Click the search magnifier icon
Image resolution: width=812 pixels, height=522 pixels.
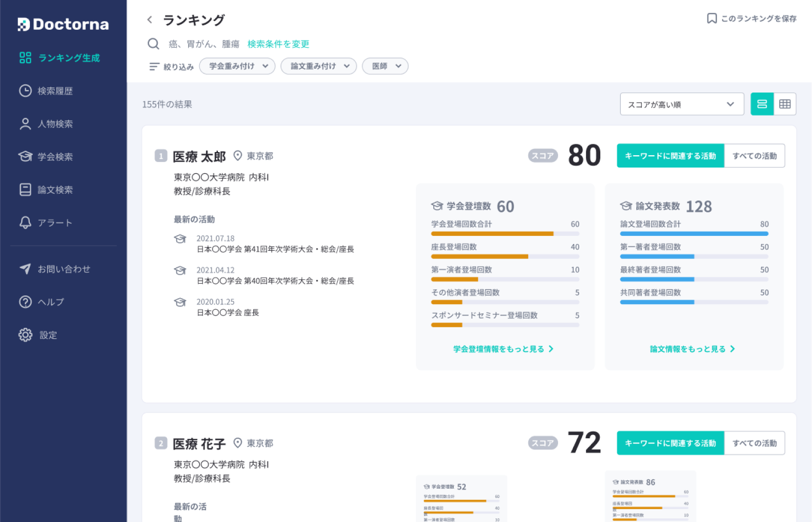[153, 44]
